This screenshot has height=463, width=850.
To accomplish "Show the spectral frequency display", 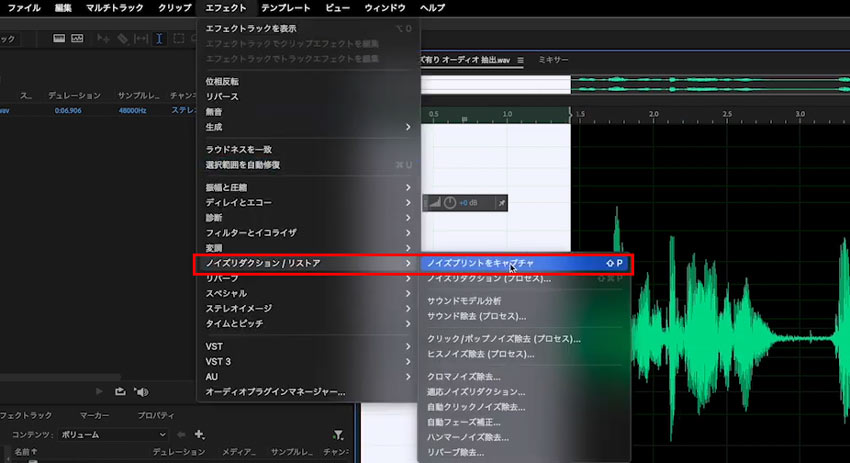I will 59,38.
